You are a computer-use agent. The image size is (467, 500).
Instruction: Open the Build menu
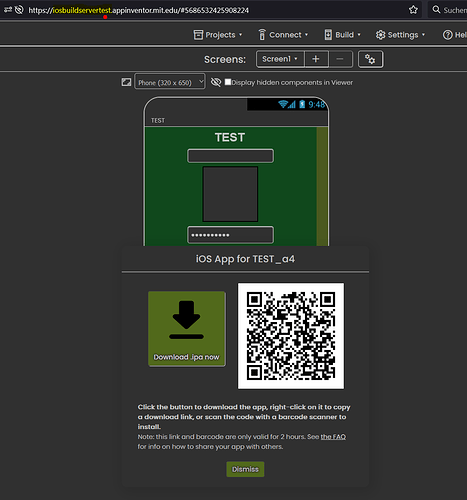(343, 35)
